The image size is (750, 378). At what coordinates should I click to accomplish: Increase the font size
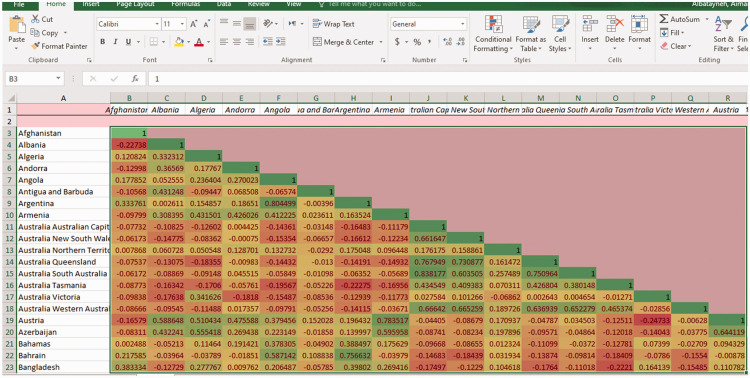click(x=194, y=24)
